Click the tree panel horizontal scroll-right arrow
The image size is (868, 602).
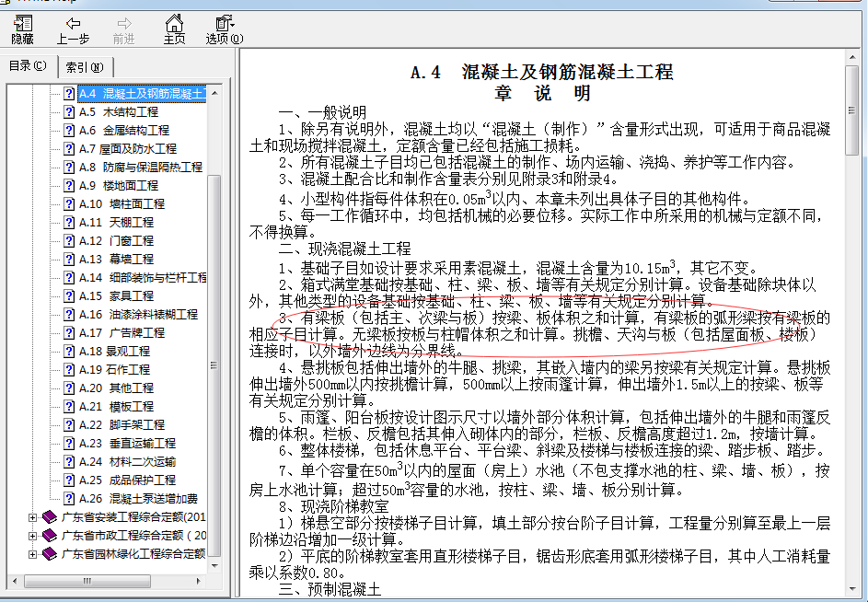click(199, 581)
